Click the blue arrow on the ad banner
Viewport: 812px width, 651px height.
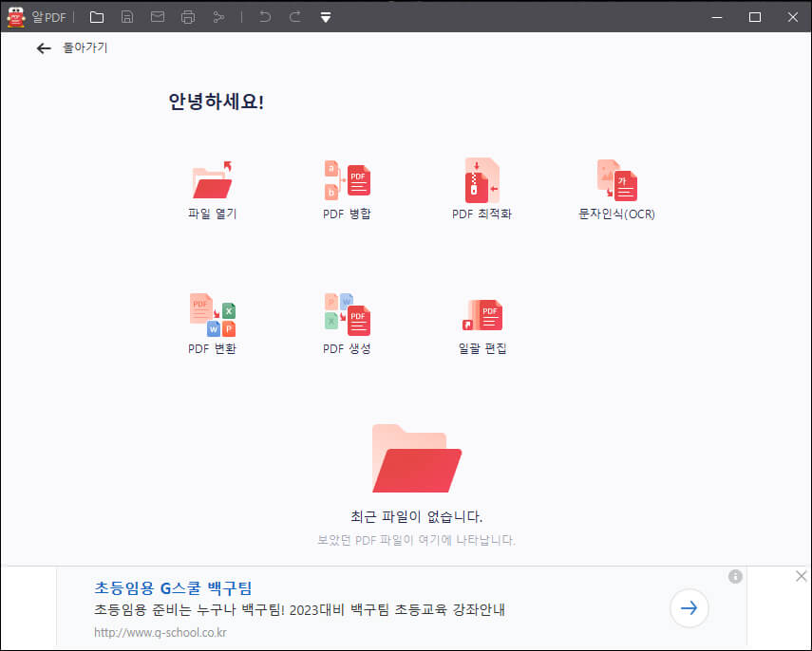coord(689,608)
